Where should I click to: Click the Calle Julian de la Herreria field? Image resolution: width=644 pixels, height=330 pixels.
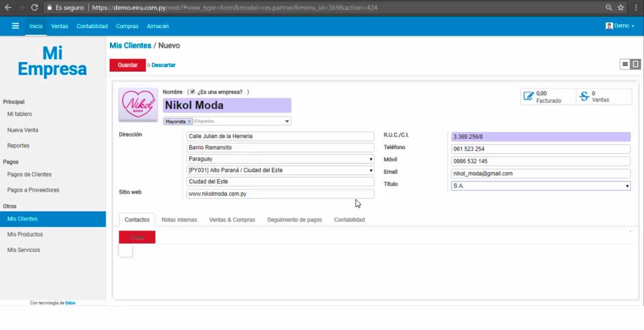[x=280, y=136]
